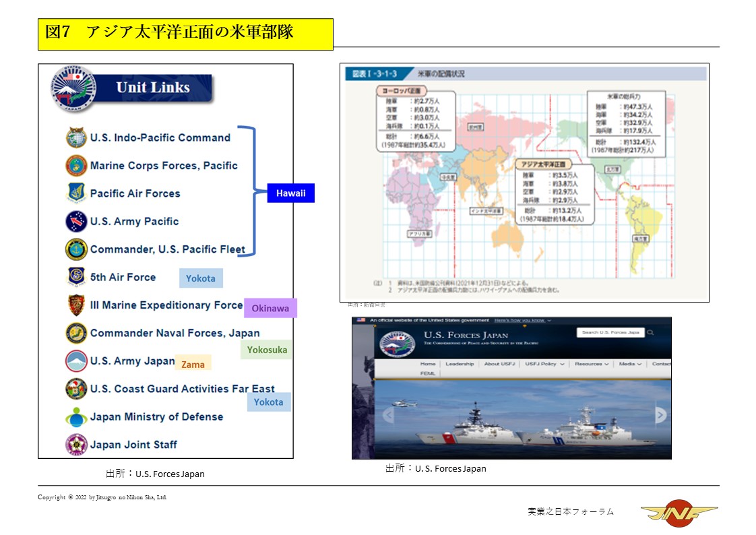This screenshot has height=535, width=756.
Task: Click the Pacific Air Forces shield emblem
Action: click(x=76, y=193)
